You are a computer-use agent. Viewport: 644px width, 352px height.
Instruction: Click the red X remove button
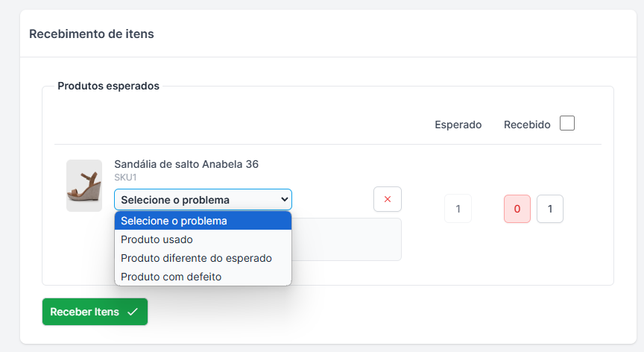tap(388, 199)
